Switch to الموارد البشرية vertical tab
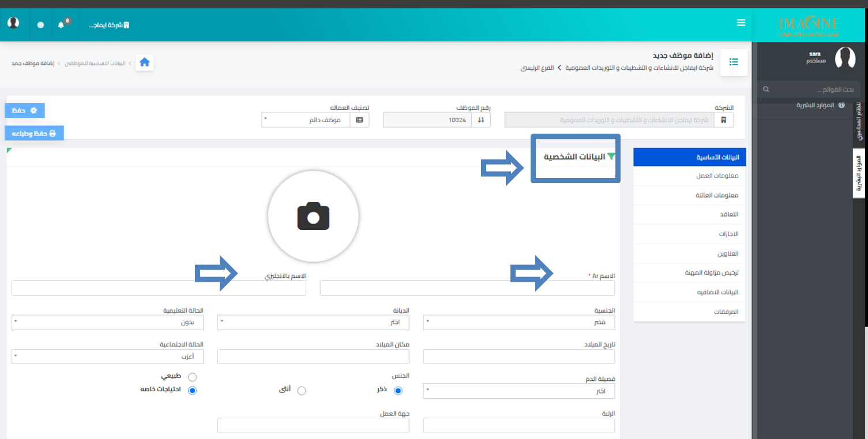 pos(859,174)
